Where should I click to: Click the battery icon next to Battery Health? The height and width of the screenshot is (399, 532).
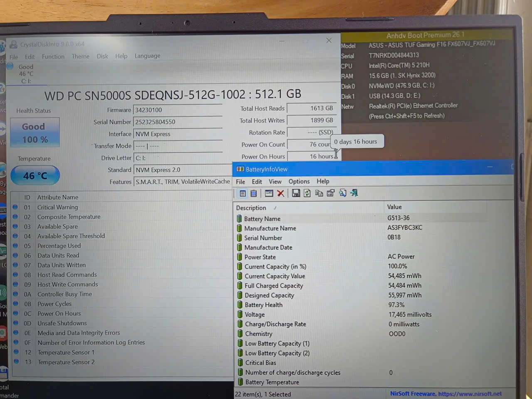click(240, 305)
